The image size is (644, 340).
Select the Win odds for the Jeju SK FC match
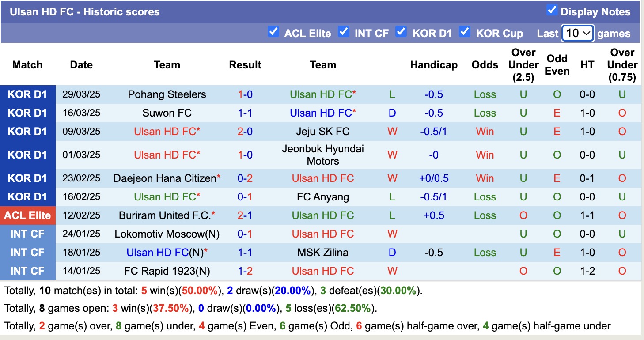click(485, 131)
